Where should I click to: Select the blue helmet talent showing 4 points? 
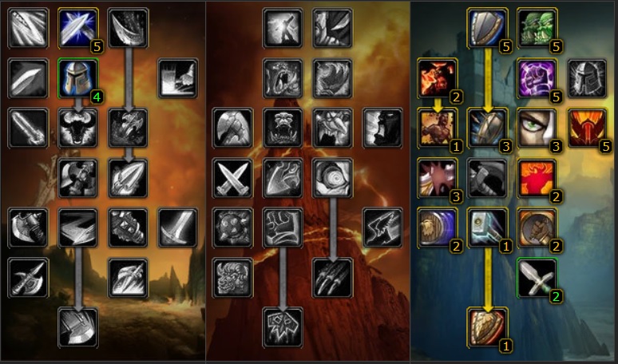pyautogui.click(x=78, y=78)
